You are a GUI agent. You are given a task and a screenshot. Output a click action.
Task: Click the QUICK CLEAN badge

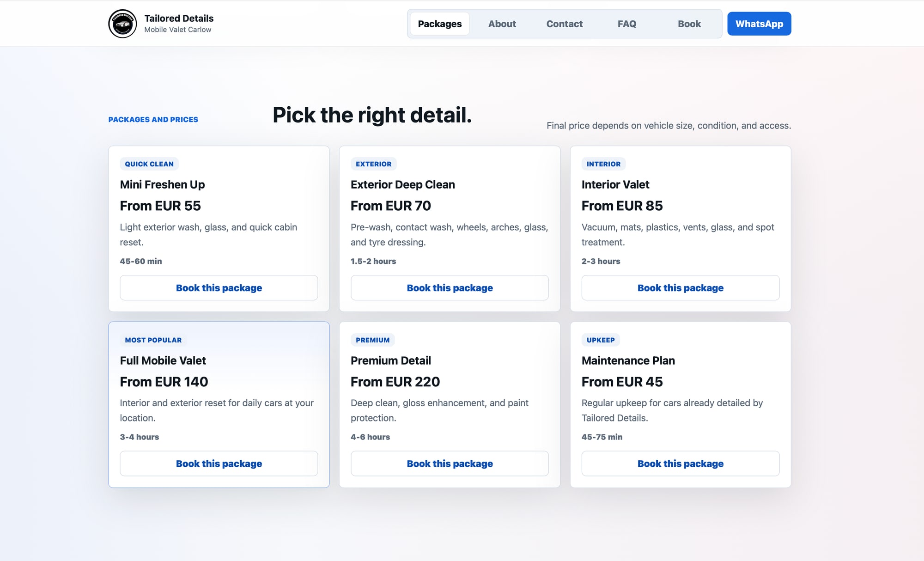[149, 164]
